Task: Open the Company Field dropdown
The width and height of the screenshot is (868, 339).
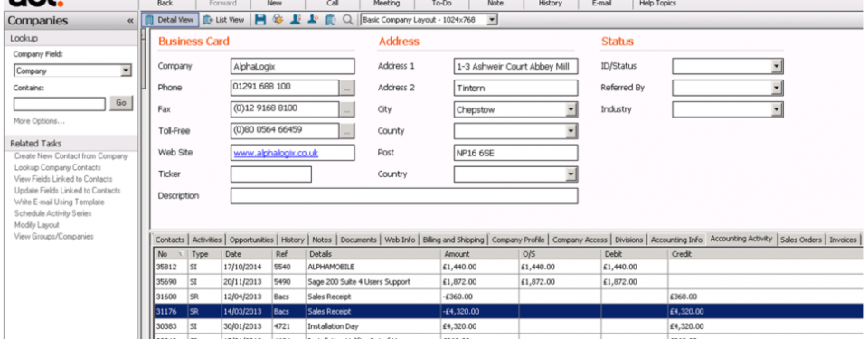Action: [x=127, y=71]
